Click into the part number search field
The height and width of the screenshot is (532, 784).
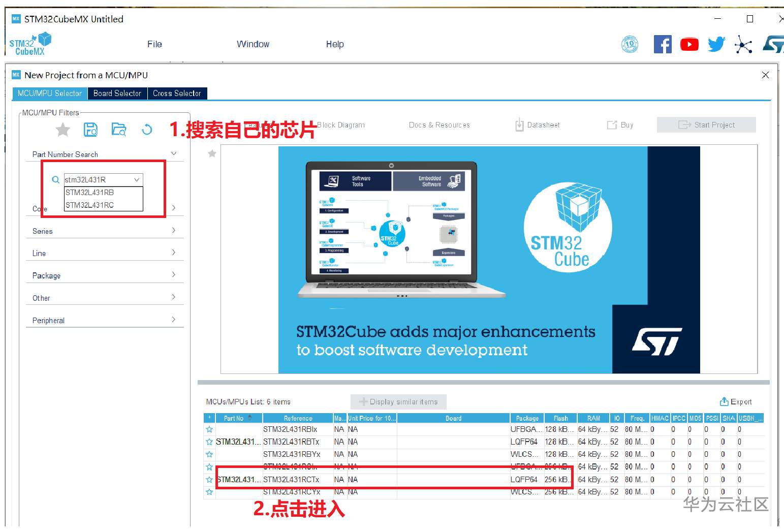(x=98, y=179)
